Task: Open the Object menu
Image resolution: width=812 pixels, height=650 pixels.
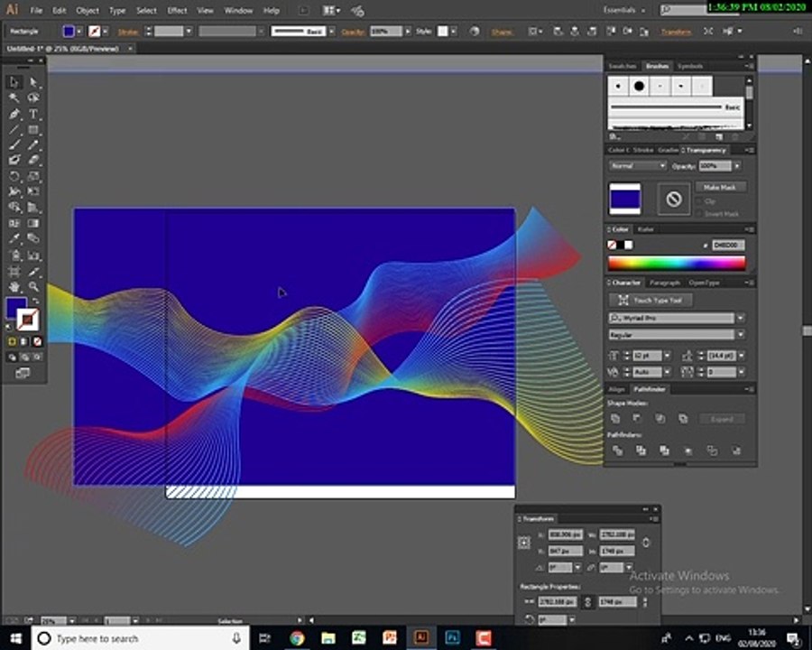Action: 87,10
